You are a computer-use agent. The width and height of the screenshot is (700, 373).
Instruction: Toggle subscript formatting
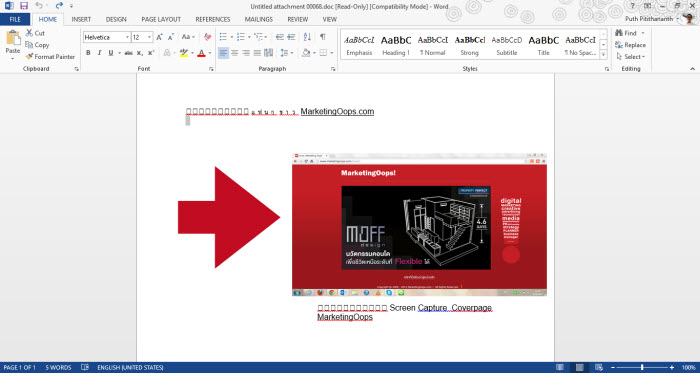tap(140, 53)
